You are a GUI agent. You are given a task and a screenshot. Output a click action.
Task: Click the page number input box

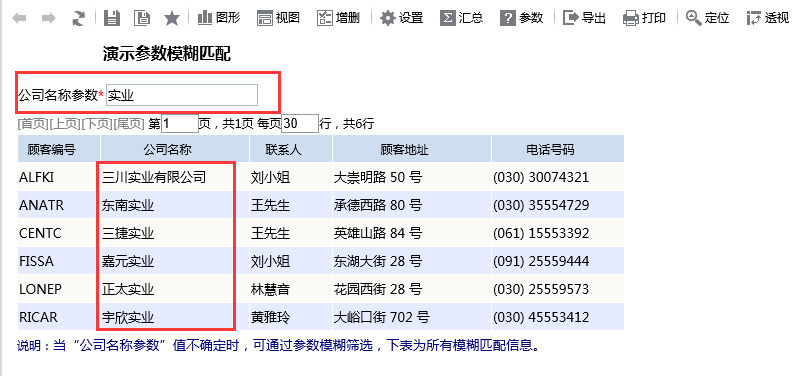(x=180, y=124)
